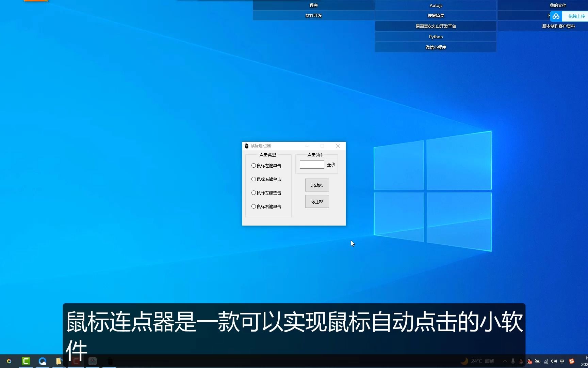Open the Autojs desktop fence header
The image size is (588, 368).
point(436,5)
